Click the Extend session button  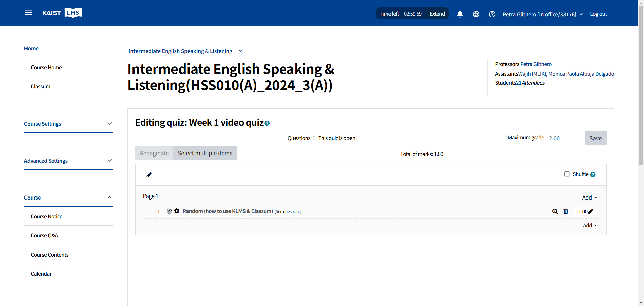click(x=437, y=14)
